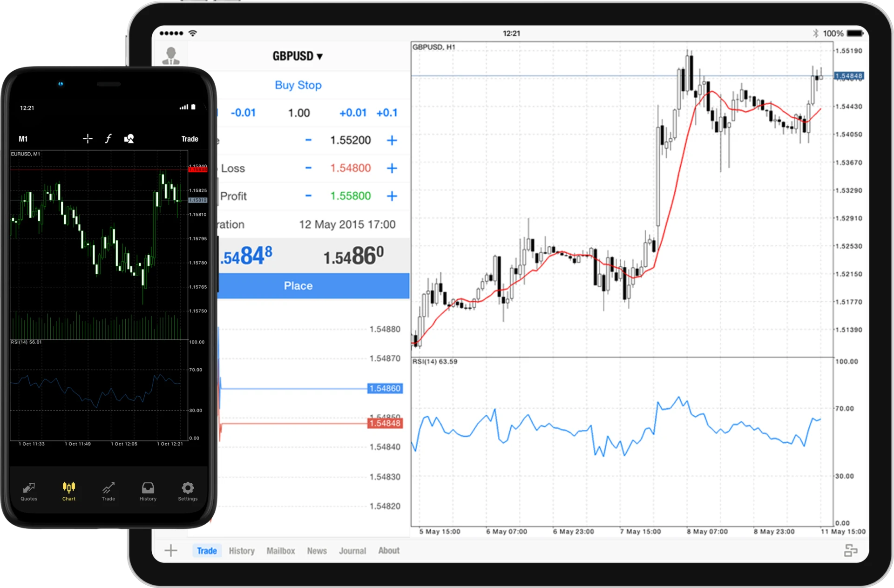The height and width of the screenshot is (588, 894).
Task: Click the drawing tools icon on mobile chart
Action: point(130,138)
